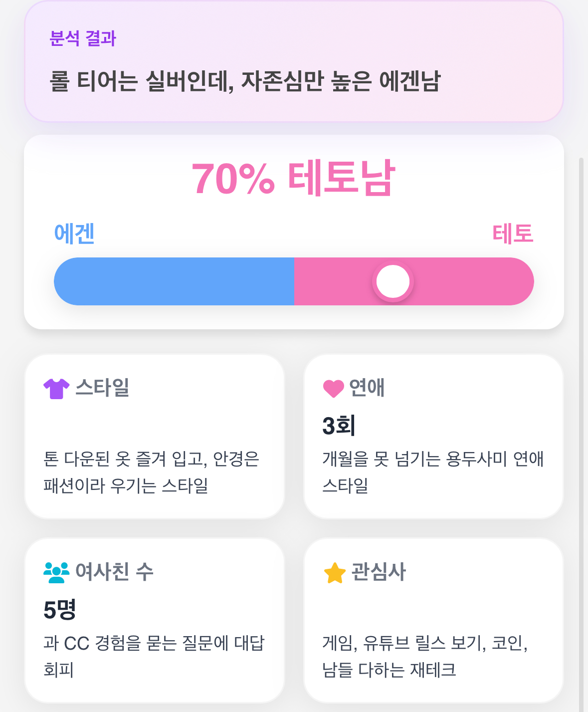
Task: Click the 3회 value in 연애 card
Action: tap(339, 426)
